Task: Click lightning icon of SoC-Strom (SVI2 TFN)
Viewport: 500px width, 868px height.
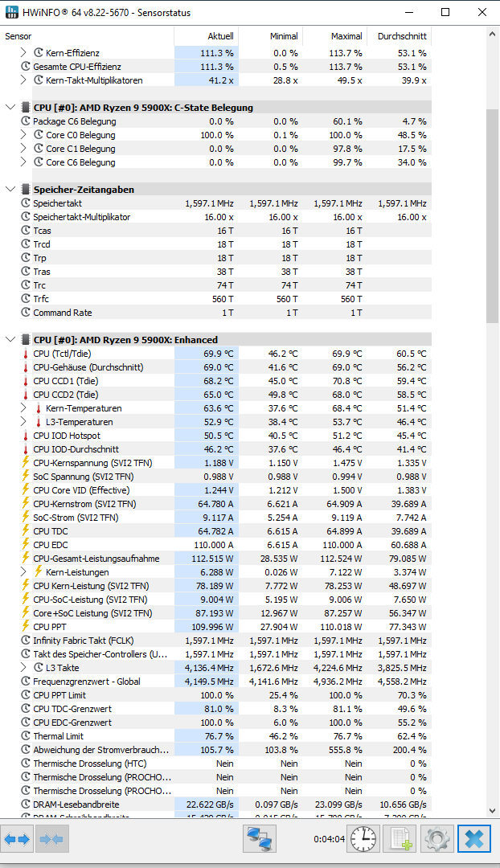Action: pos(26,518)
